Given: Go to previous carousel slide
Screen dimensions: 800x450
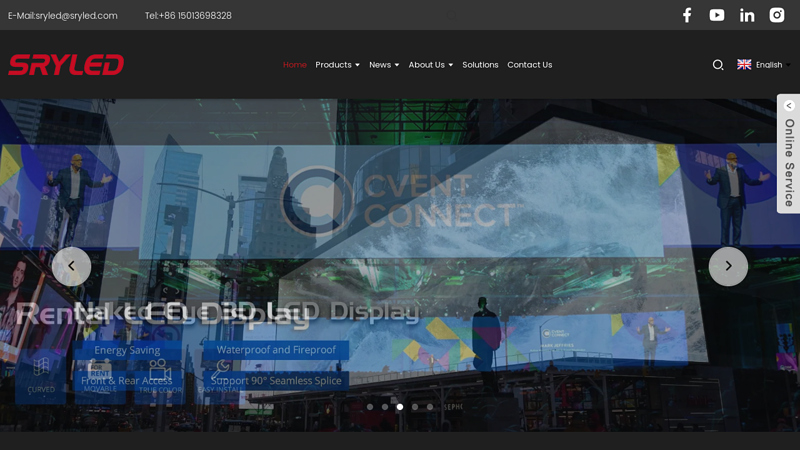Looking at the screenshot, I should click(x=71, y=266).
